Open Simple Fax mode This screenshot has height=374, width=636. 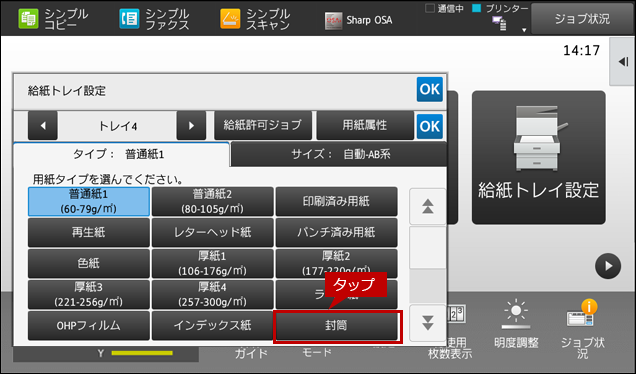(x=154, y=19)
